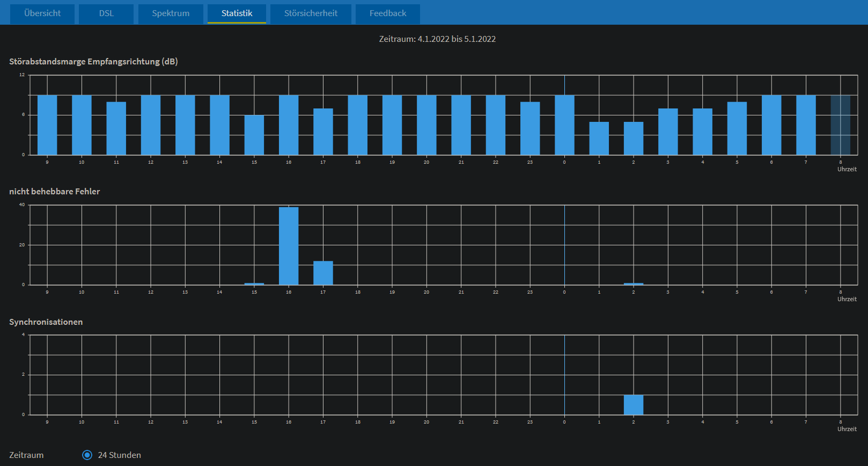Switch to the DSL tab

click(106, 13)
